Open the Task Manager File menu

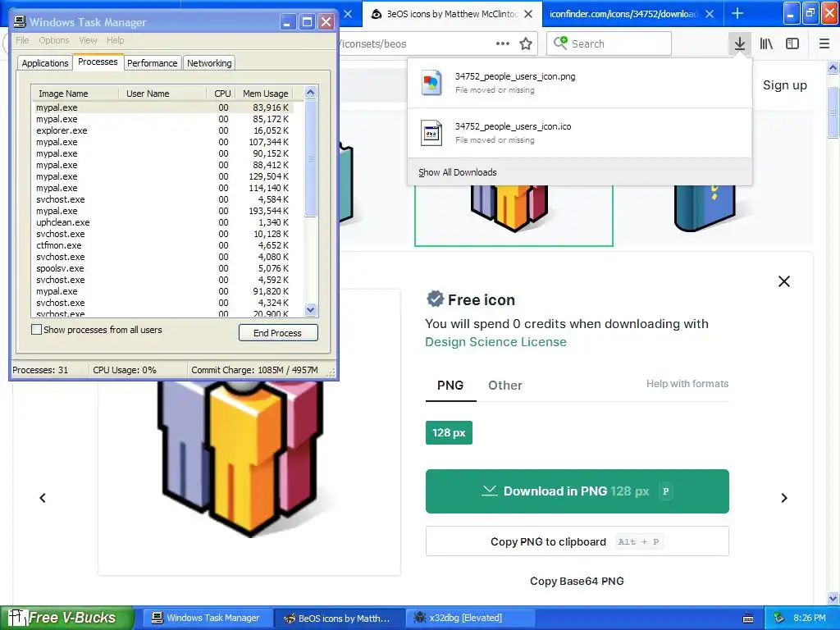pyautogui.click(x=22, y=40)
